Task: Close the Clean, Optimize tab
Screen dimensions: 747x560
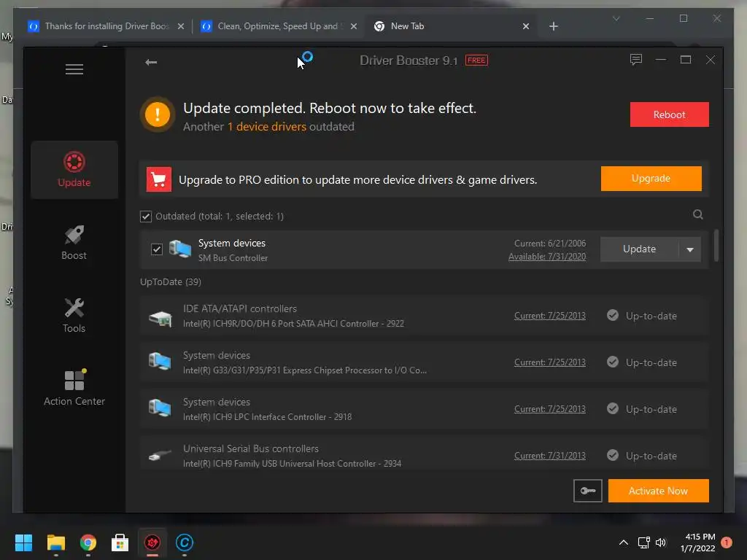Action: tap(354, 26)
